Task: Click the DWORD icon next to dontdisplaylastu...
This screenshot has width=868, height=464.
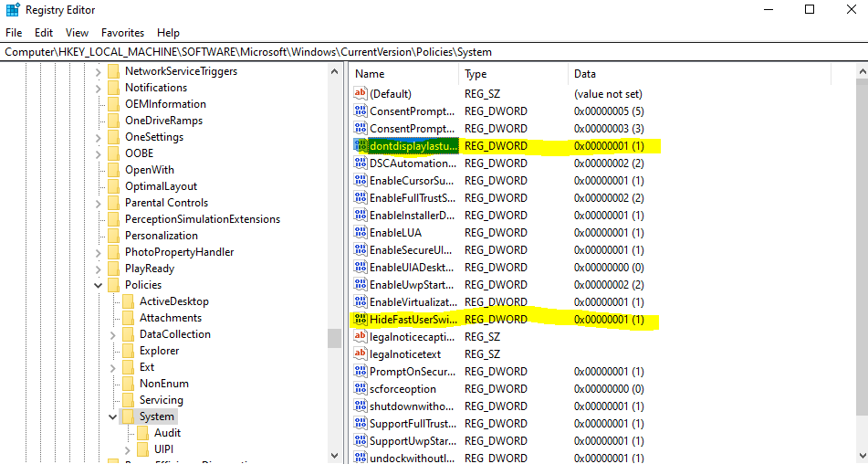Action: pos(361,145)
